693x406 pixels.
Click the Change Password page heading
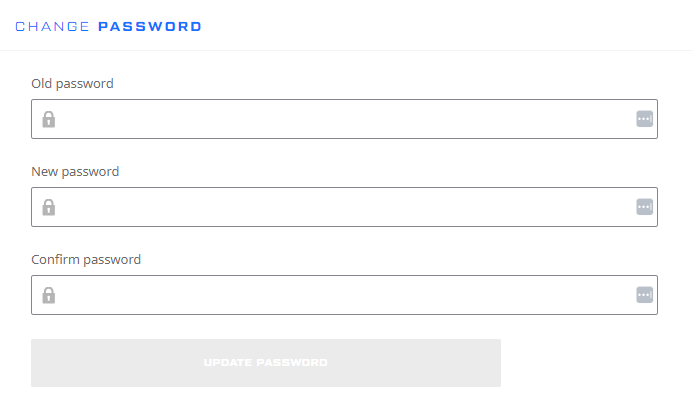tap(108, 27)
